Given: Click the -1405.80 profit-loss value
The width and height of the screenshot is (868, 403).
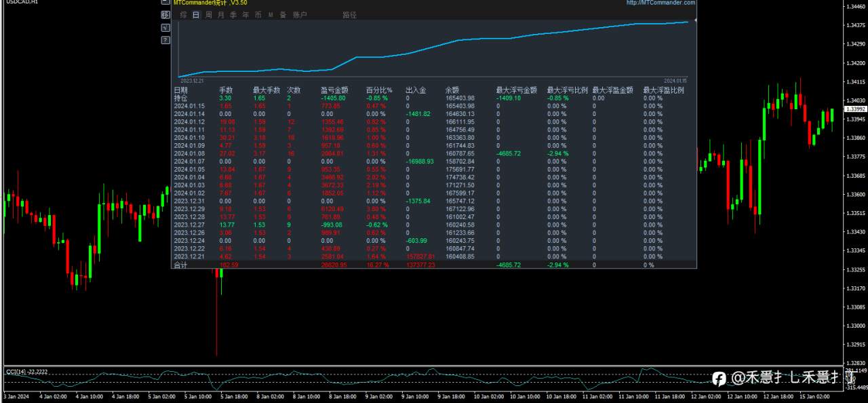Looking at the screenshot, I should pos(333,98).
